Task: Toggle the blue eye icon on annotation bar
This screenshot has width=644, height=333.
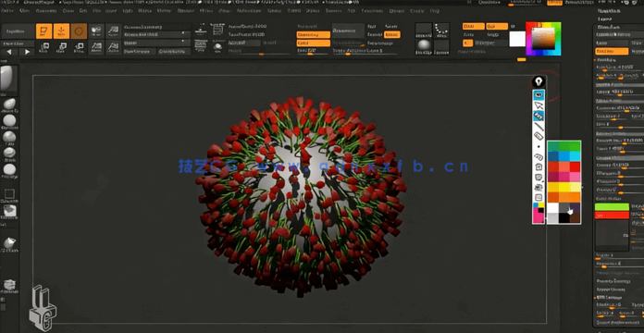Action: 539,95
